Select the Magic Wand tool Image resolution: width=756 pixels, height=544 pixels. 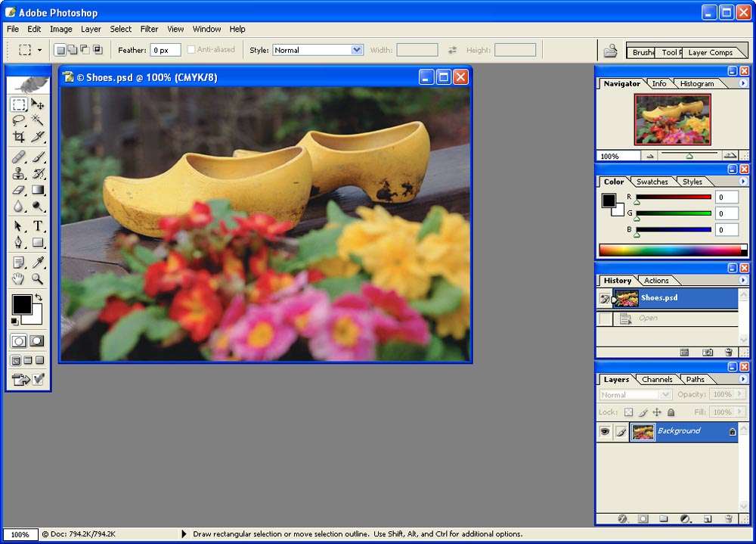[x=37, y=120]
